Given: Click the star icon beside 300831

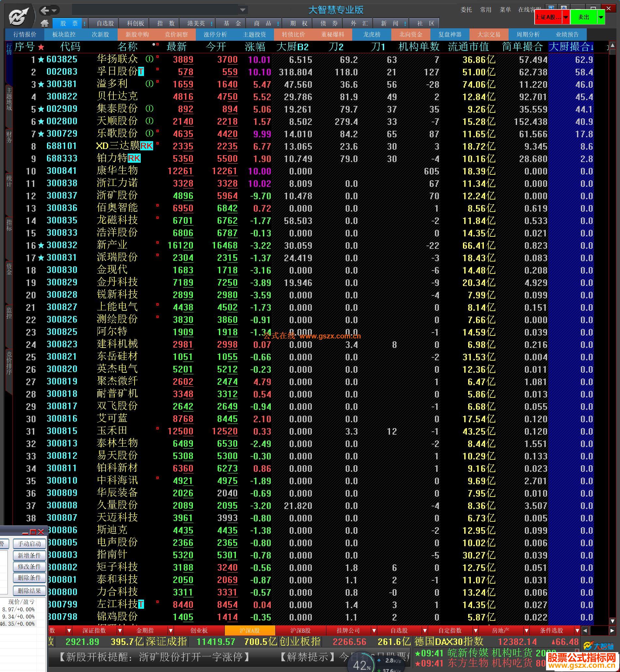Looking at the screenshot, I should [x=41, y=258].
